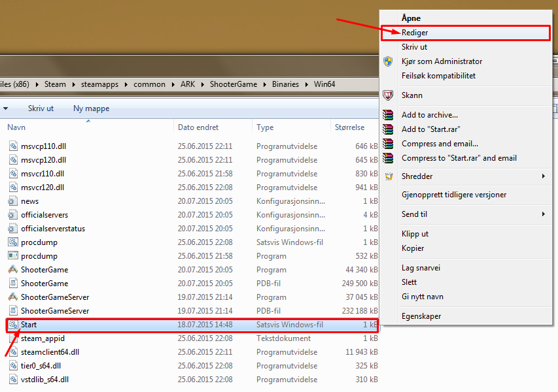The image size is (558, 392).
Task: Select Egenskaper in the context menu
Action: click(421, 316)
